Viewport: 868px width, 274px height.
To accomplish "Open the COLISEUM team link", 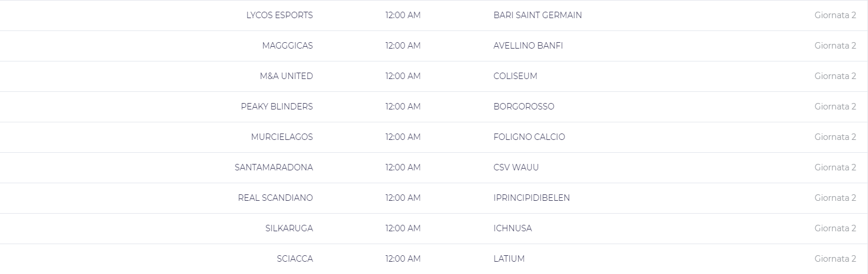I will coord(515,76).
